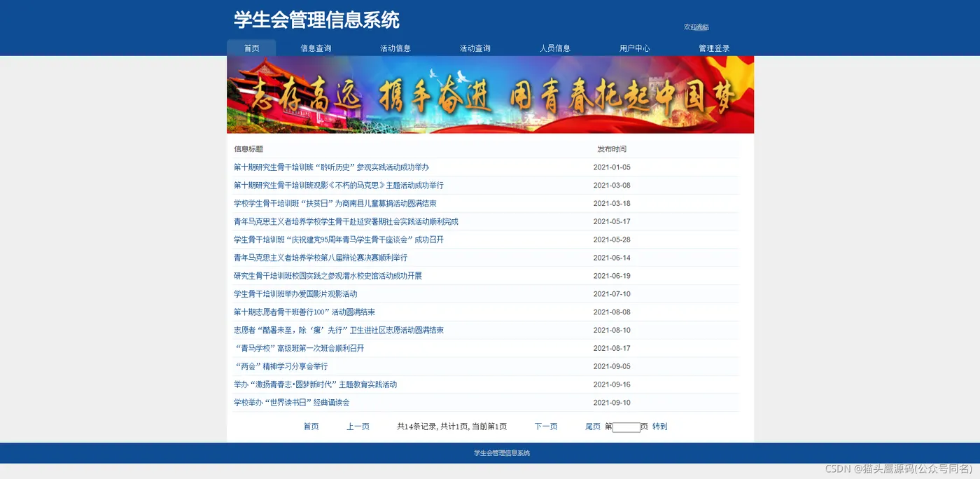Viewport: 980px width, 479px height.
Task: Click the 学生会管理信息系统 site title
Action: [316, 20]
